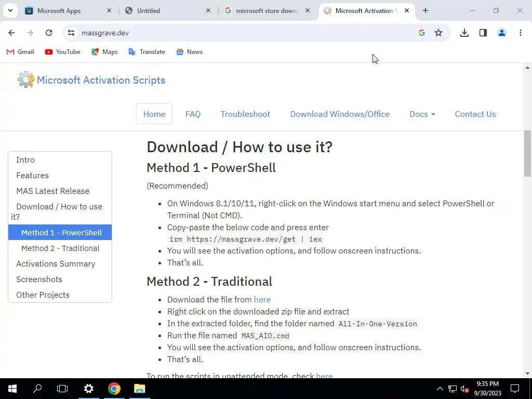Expand the Docs dropdown menu
The height and width of the screenshot is (399, 532).
coord(422,114)
